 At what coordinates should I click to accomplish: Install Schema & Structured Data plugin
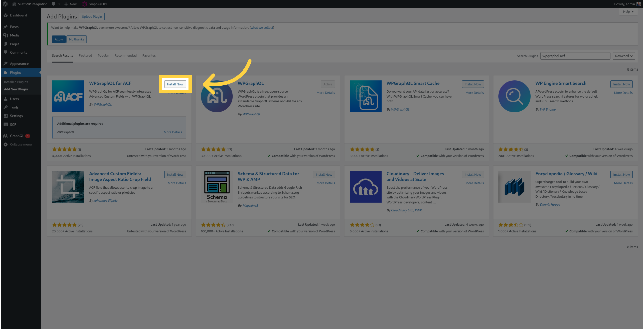tap(324, 175)
